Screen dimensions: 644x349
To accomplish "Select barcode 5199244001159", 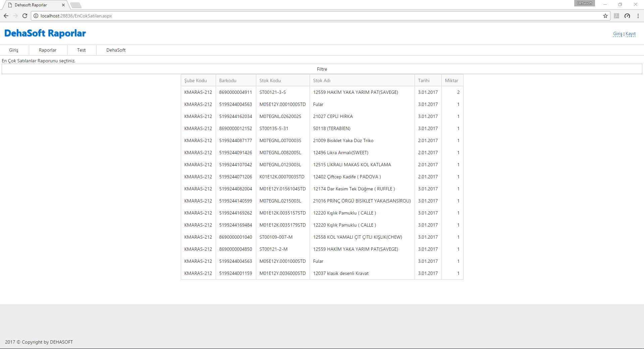I will point(235,273).
